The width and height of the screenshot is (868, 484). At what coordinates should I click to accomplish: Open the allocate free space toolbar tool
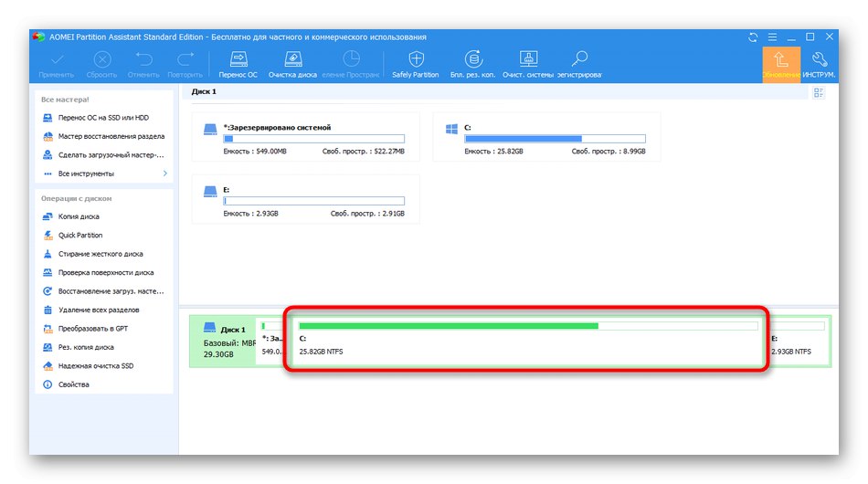tap(351, 64)
